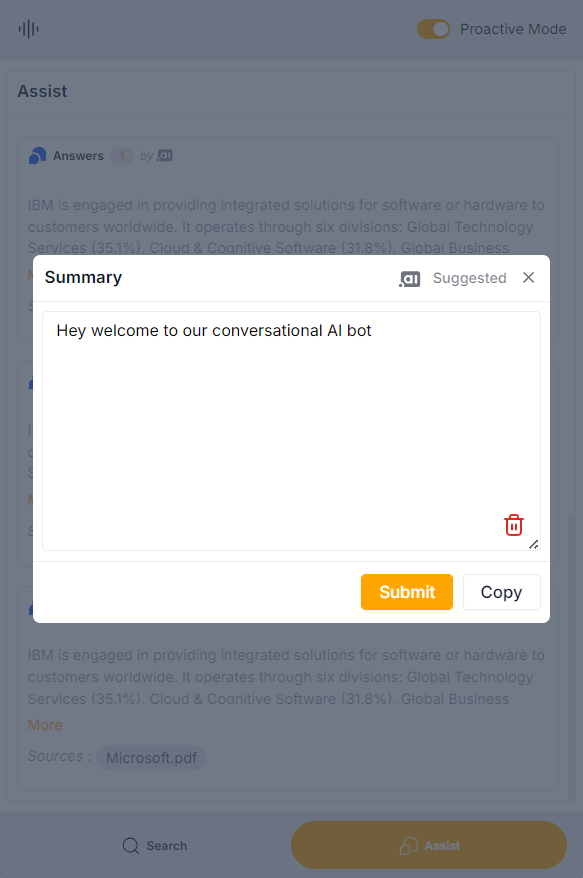Click the audio waveform logo in the header

(x=28, y=28)
